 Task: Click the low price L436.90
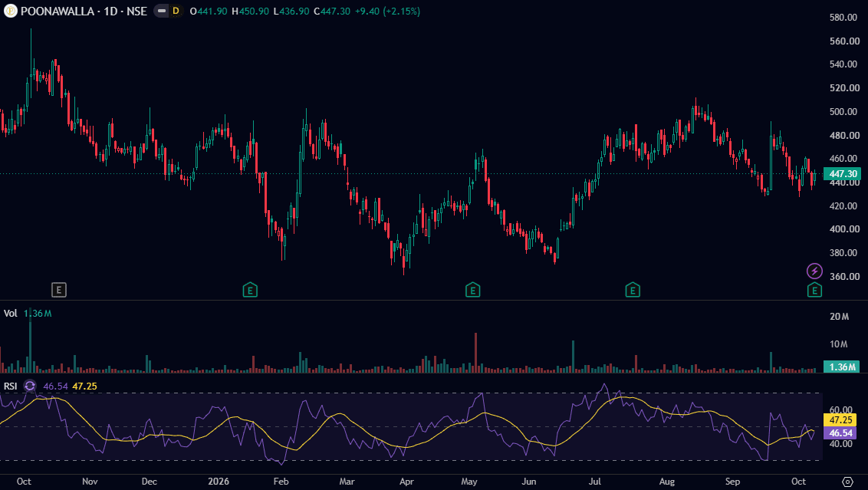pyautogui.click(x=291, y=11)
